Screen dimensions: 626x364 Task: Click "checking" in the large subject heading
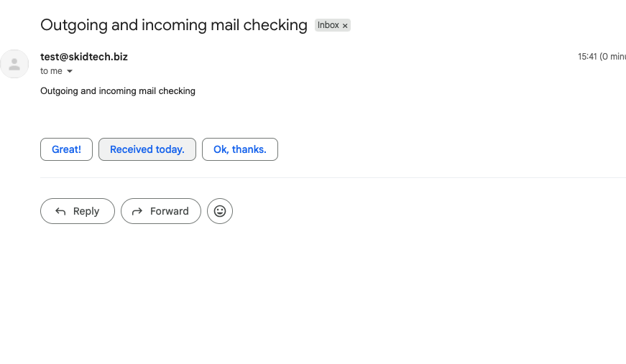pos(278,25)
